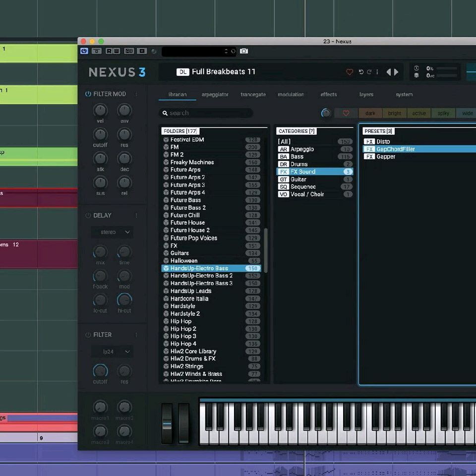This screenshot has width=476, height=476.
Task: Click the redo arrow in preset header
Action: click(x=369, y=72)
